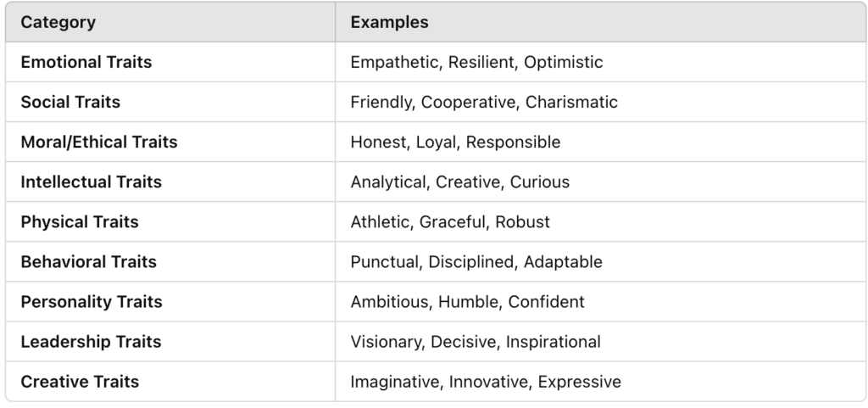Click the Athletic, Graceful, Robust cell
This screenshot has height=408, width=868.
[450, 221]
